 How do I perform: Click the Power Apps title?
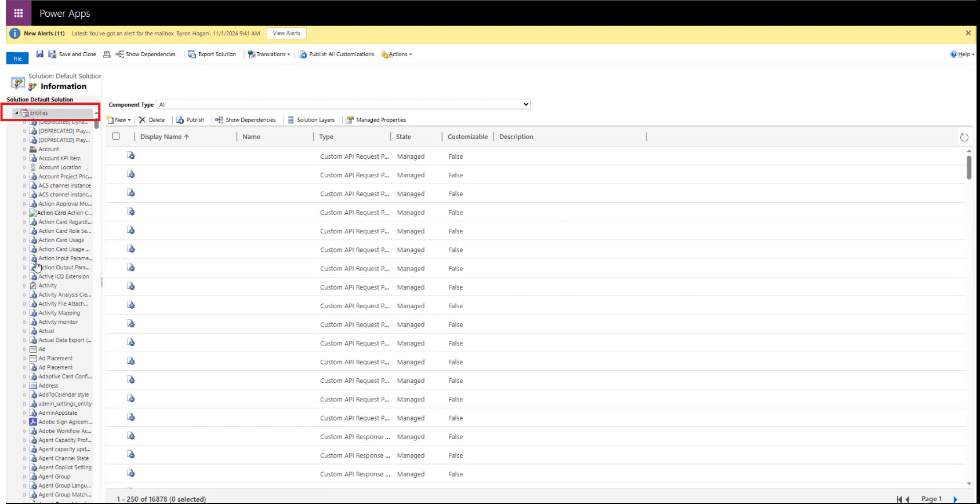pos(64,13)
